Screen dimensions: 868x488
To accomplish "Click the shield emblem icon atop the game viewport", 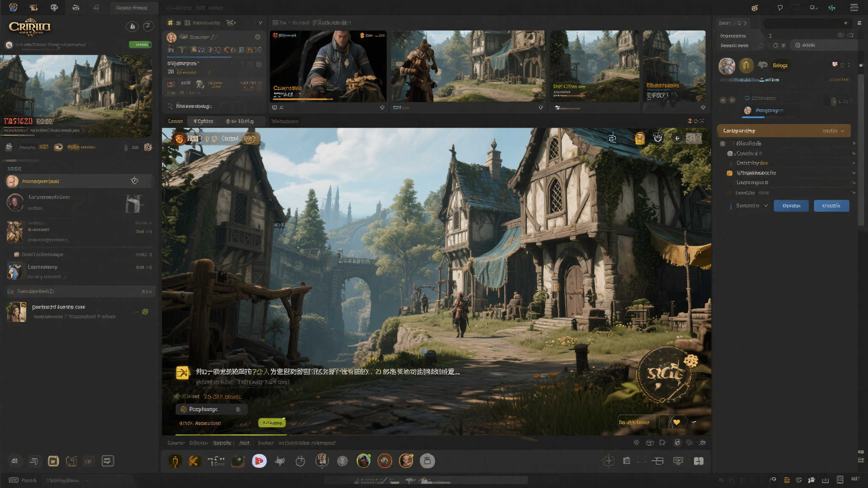I will pos(658,138).
